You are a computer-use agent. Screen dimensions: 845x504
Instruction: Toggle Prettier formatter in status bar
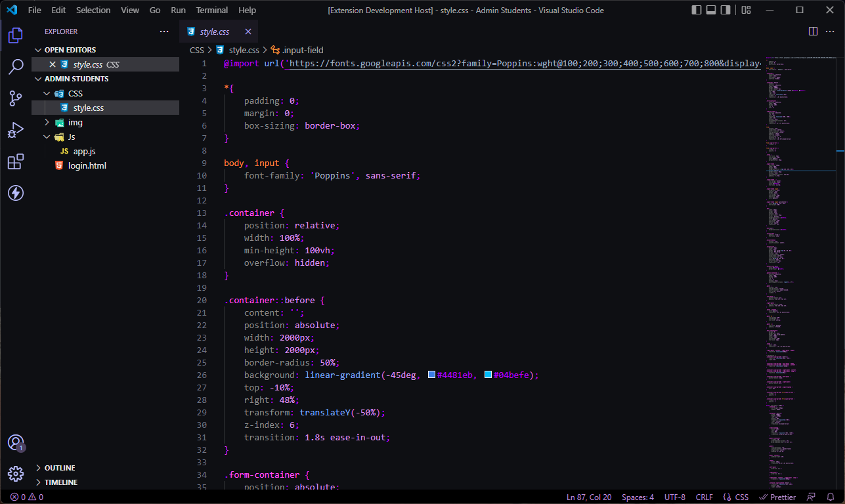click(x=777, y=497)
